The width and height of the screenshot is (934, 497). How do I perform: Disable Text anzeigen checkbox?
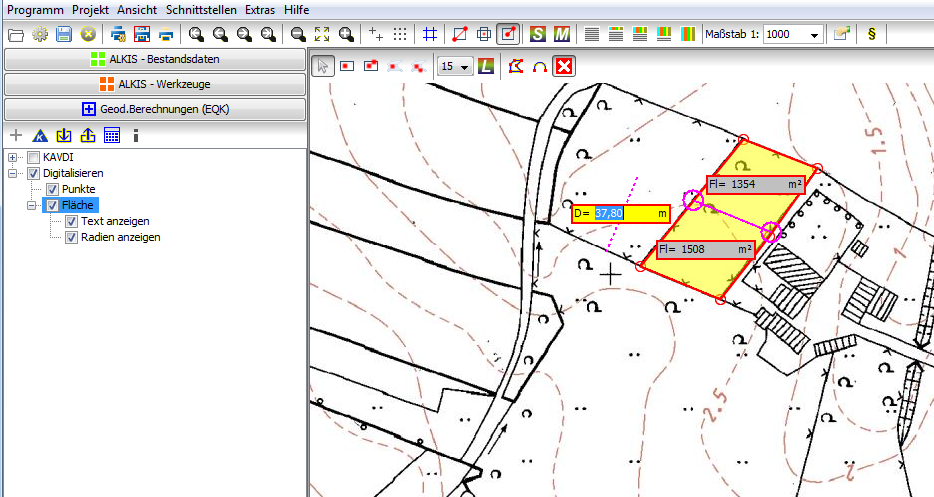point(71,222)
